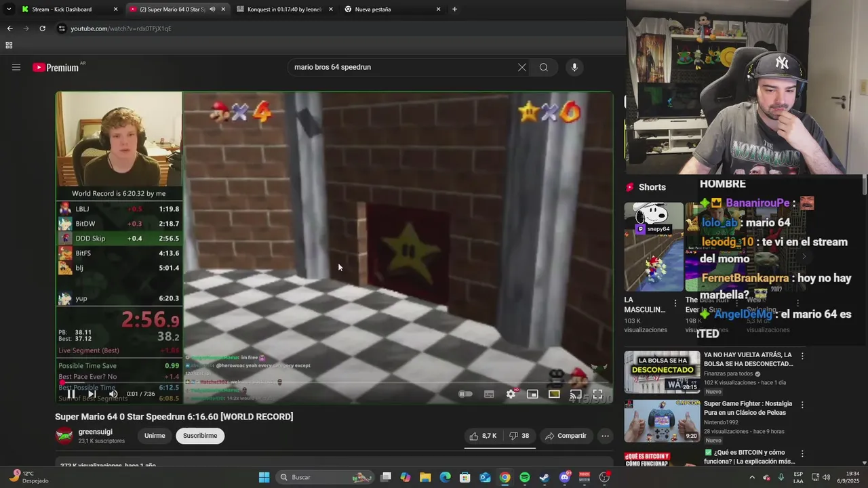
Task: Expand the tab search dropdown arrow
Action: pos(9,9)
